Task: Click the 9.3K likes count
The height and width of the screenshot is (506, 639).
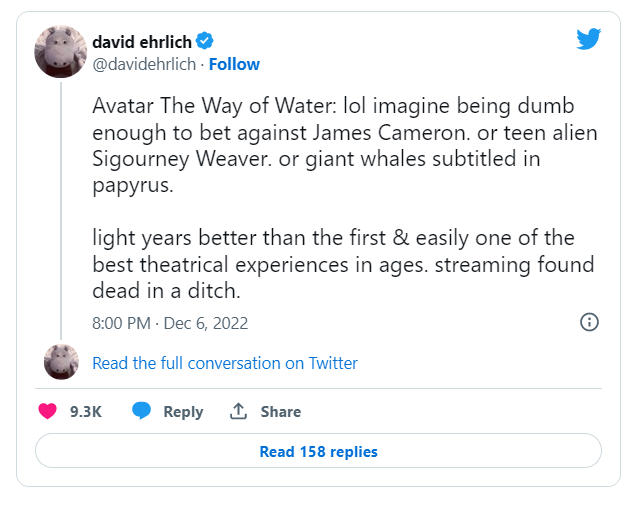Action: 85,412
